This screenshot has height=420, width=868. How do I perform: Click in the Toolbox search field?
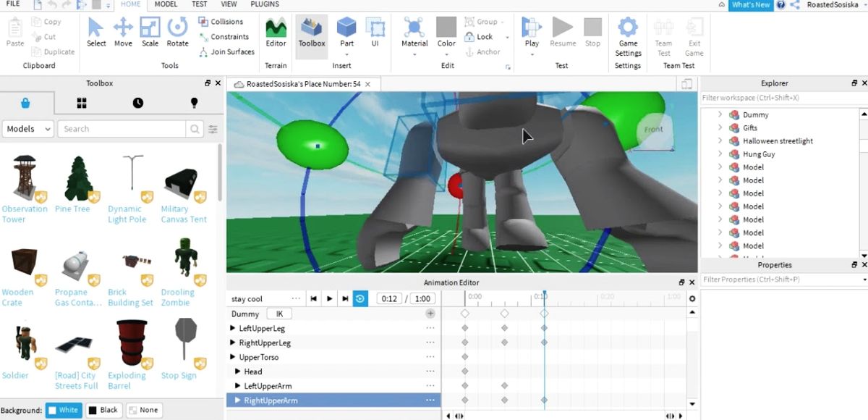coord(122,129)
